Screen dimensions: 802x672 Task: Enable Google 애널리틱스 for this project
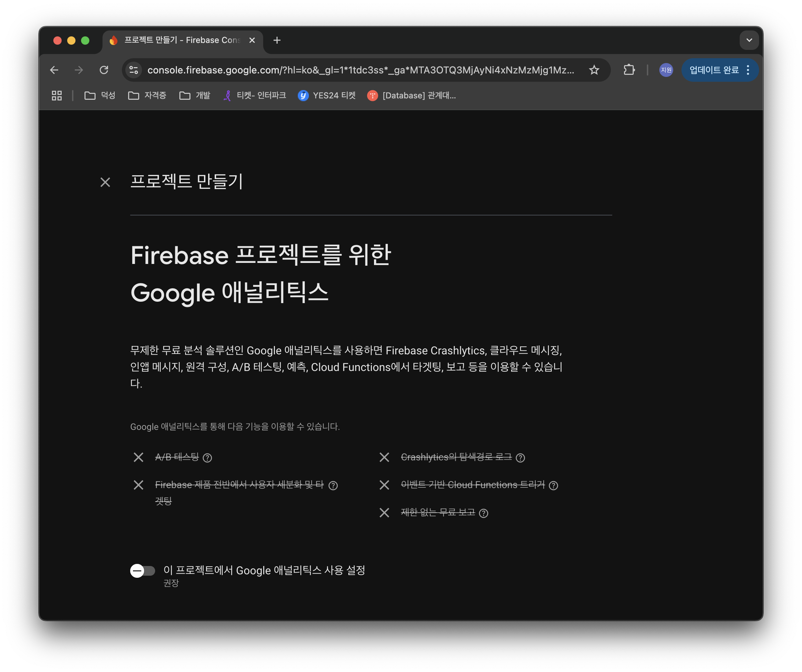142,571
